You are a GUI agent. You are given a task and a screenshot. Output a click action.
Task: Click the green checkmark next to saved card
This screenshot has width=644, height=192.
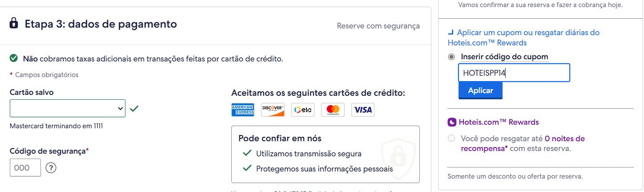tap(134, 108)
